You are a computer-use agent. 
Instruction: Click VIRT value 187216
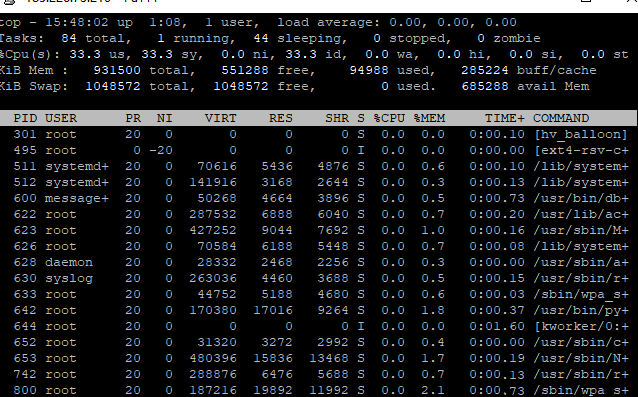(x=213, y=390)
